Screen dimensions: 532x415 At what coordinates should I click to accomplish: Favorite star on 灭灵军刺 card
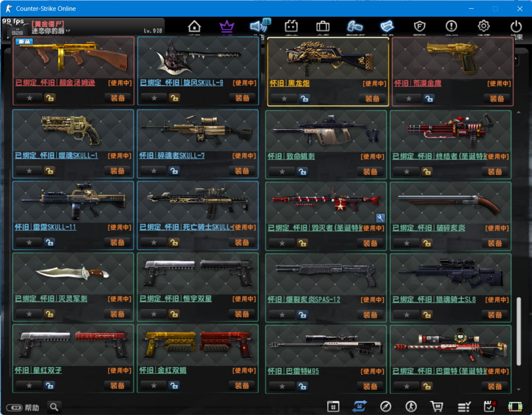click(x=29, y=314)
